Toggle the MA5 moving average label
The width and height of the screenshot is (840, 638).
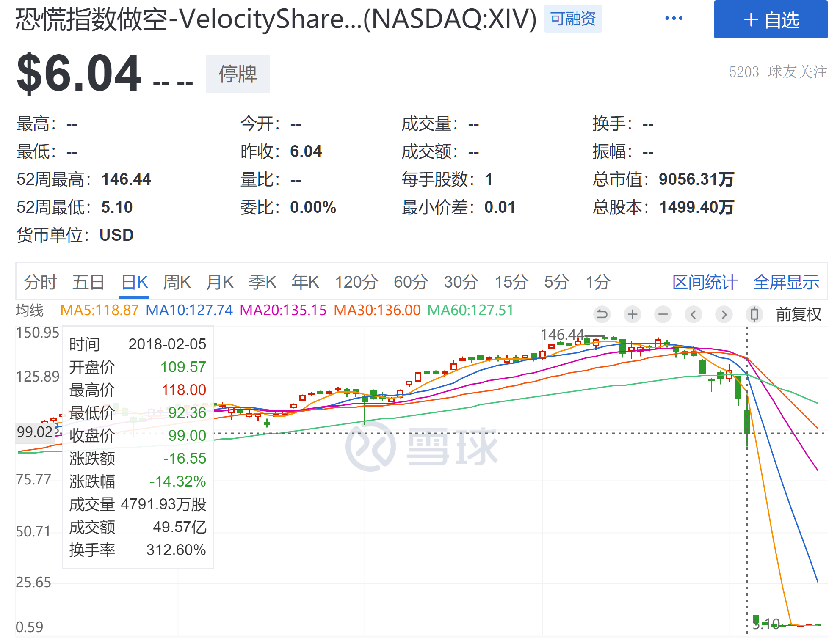click(99, 310)
